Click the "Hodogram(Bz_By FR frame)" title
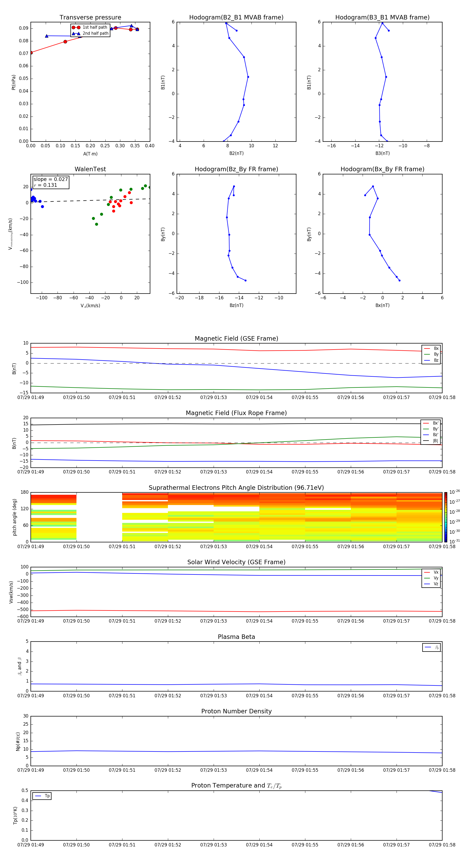The width and height of the screenshot is (473, 868). [x=236, y=169]
